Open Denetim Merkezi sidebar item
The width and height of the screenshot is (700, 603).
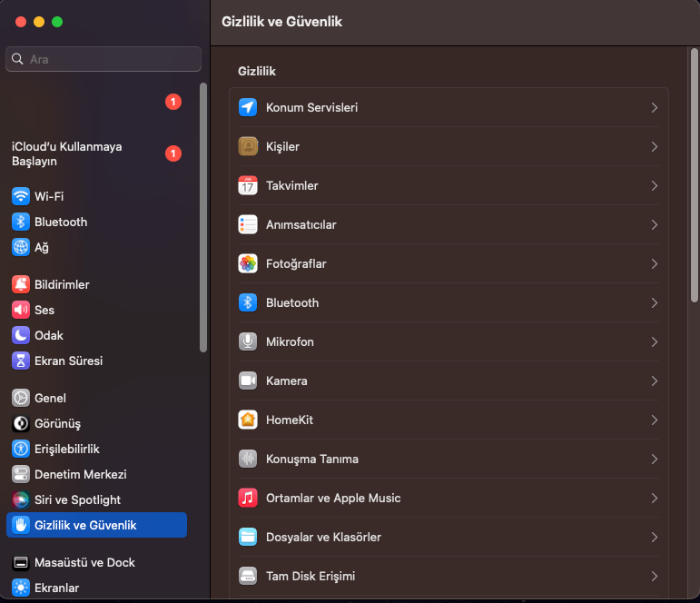click(80, 474)
